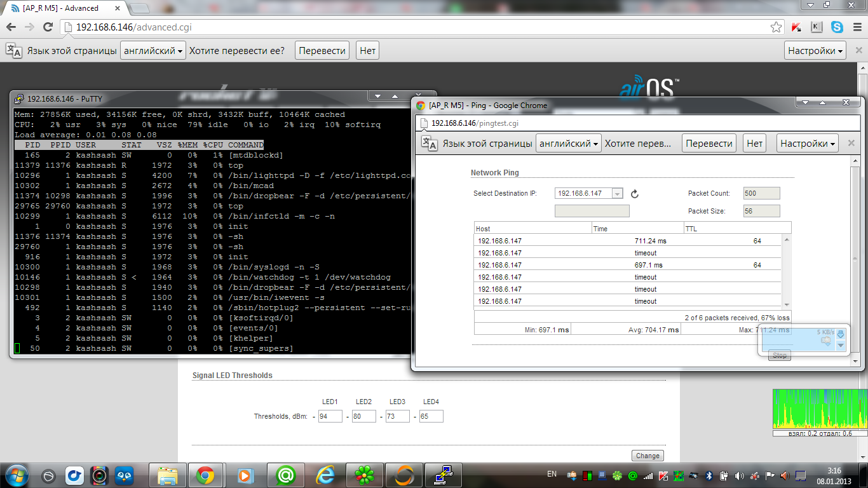Image resolution: width=868 pixels, height=488 pixels.
Task: Bookmark the page with the star icon
Action: click(x=776, y=27)
